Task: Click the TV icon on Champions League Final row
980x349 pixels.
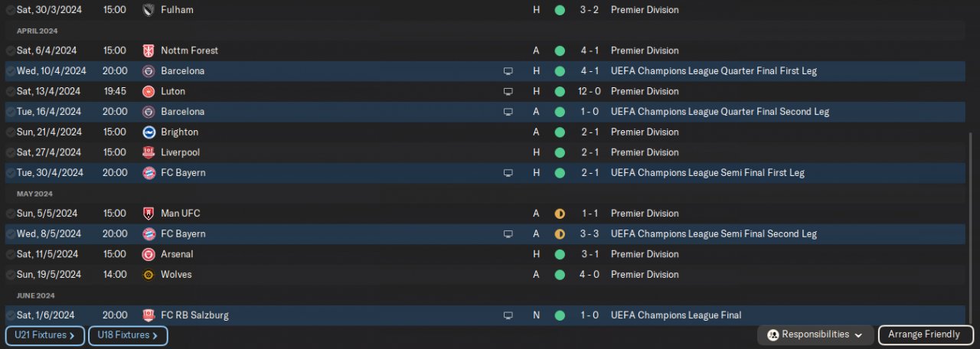Action: (x=508, y=315)
